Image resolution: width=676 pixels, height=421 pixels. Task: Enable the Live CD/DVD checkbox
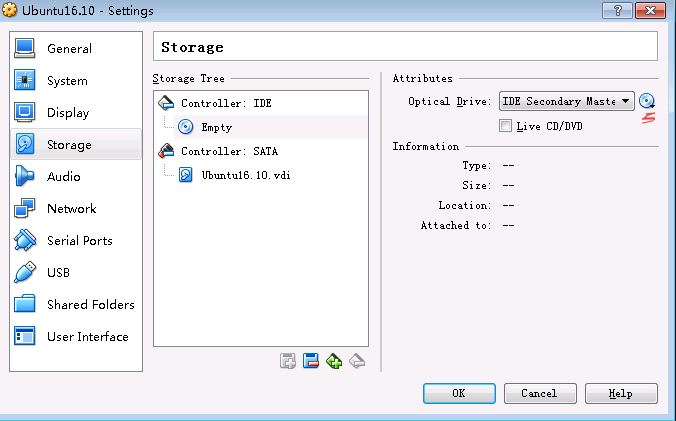point(505,126)
